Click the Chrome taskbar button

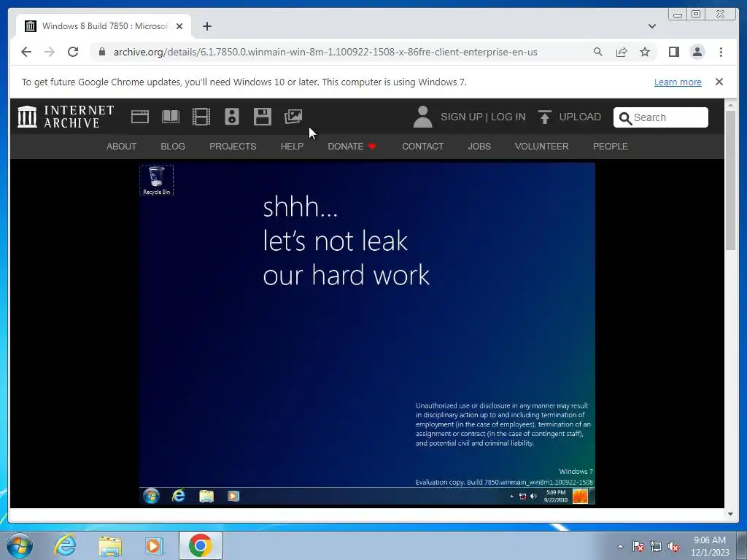200,545
